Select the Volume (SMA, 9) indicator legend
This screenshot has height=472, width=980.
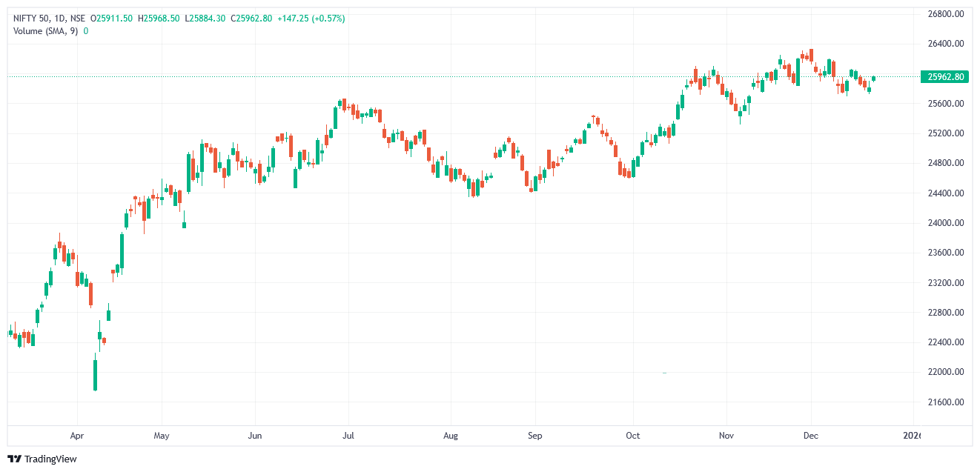(x=45, y=31)
